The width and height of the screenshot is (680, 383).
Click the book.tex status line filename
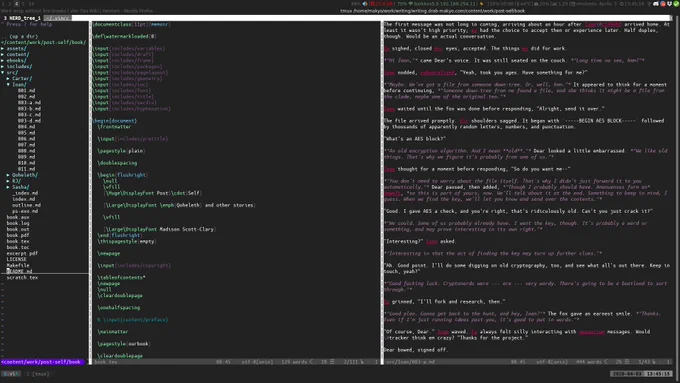(106, 362)
